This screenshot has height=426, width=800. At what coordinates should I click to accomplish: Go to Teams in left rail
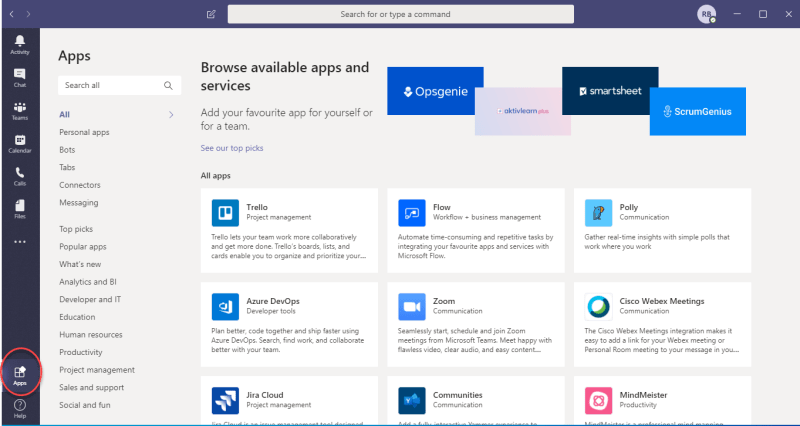[x=20, y=109]
